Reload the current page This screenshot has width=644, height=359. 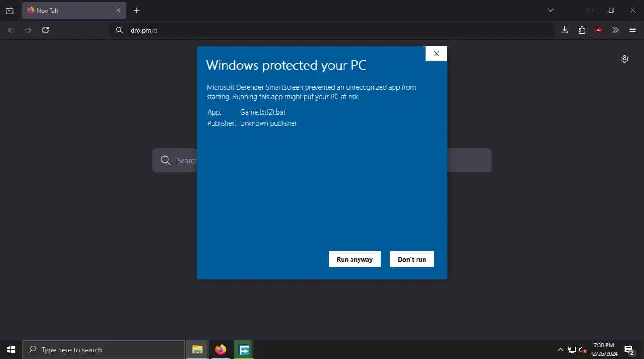(x=45, y=30)
